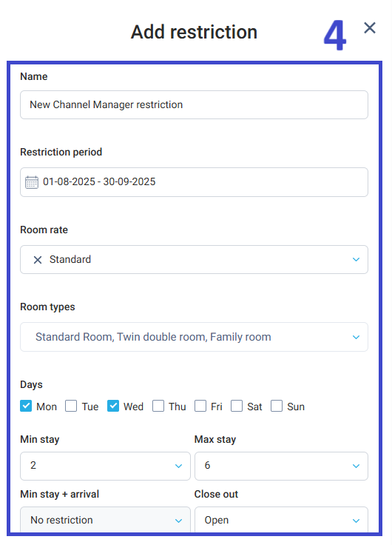Open the Min stay + arrival dropdown
392x545 pixels.
pyautogui.click(x=105, y=520)
